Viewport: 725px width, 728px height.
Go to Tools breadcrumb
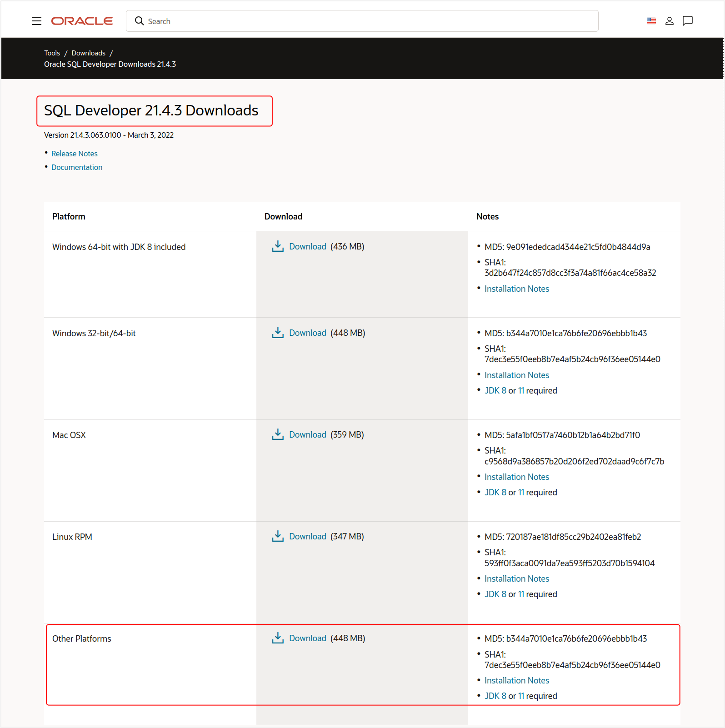click(52, 53)
